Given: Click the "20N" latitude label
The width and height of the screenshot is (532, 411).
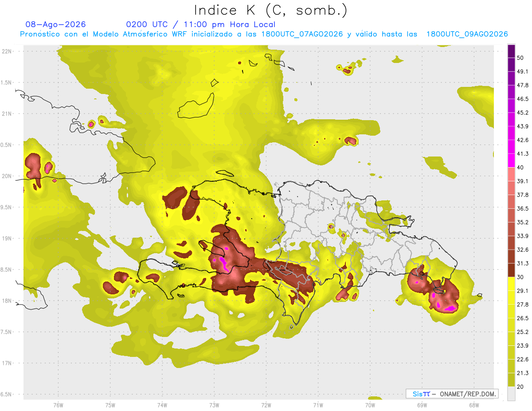Looking at the screenshot, I should (7, 176).
